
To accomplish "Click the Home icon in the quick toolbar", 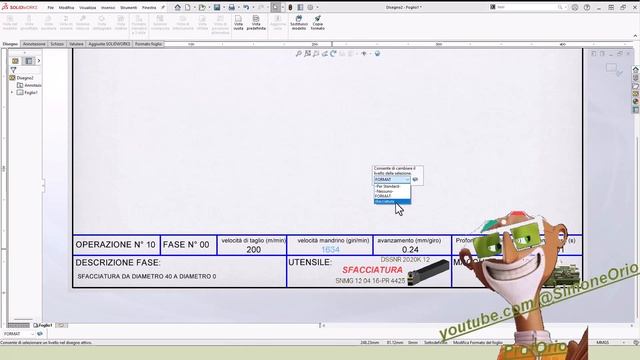I will tap(178, 7).
